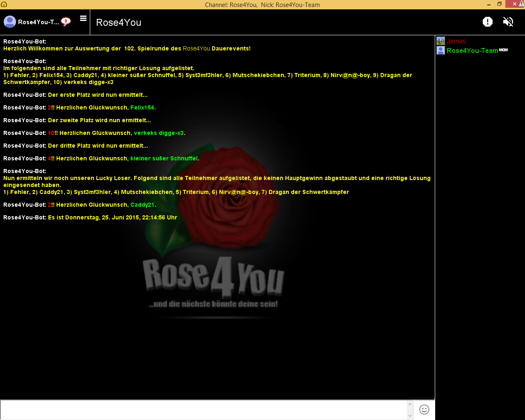The image size is (525, 420).
Task: Click the green Caddy21 nickname in chat
Action: click(142, 205)
